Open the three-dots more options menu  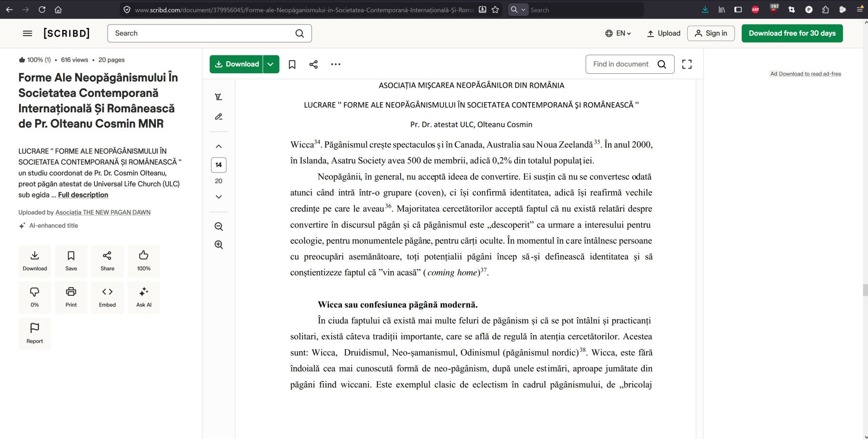[336, 64]
